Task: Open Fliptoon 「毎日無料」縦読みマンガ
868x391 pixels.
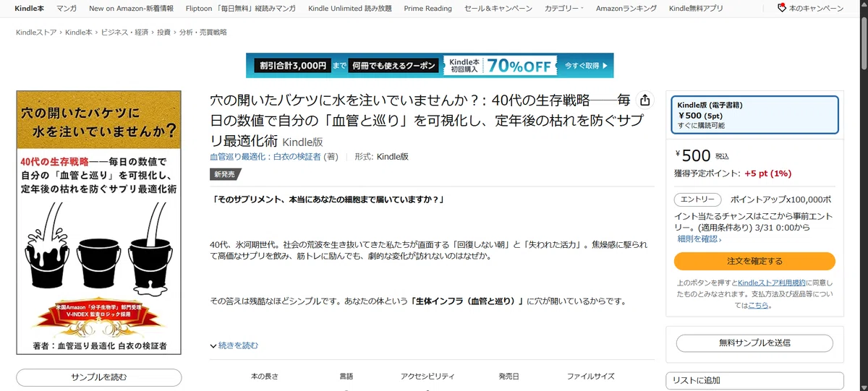Action: (241, 9)
